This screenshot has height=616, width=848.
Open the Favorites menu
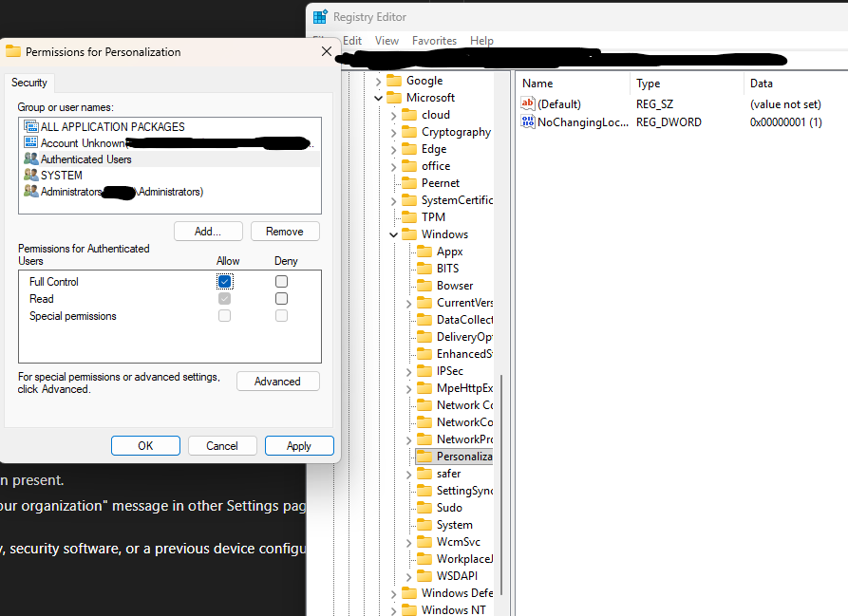(x=434, y=41)
